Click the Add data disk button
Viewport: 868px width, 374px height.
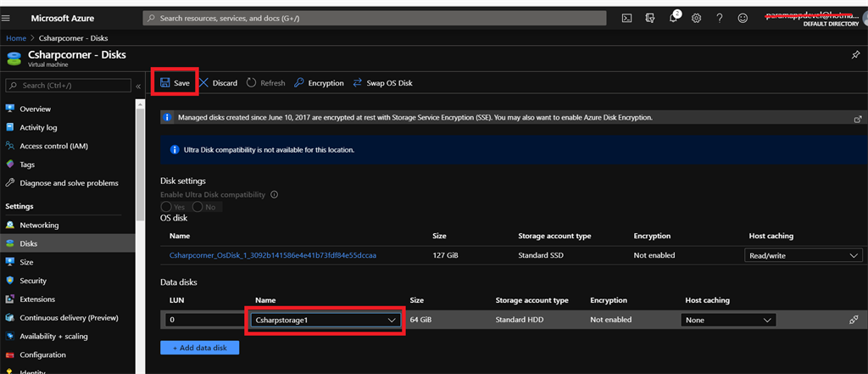point(200,348)
